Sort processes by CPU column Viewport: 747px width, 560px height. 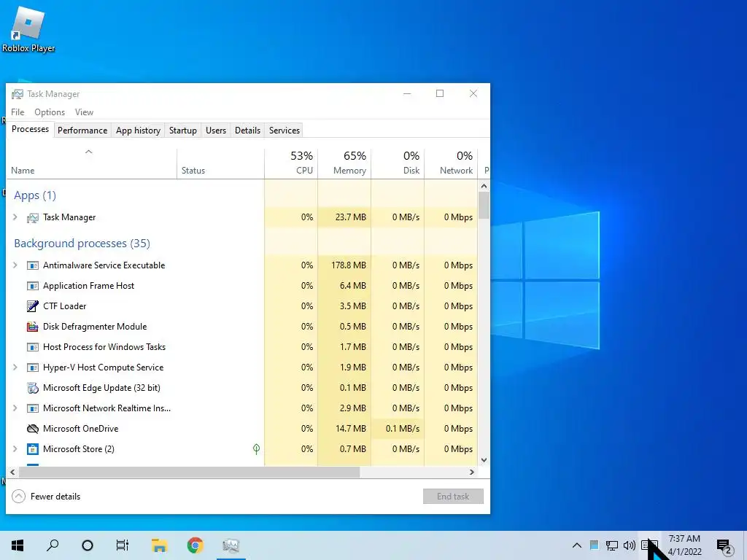click(291, 163)
